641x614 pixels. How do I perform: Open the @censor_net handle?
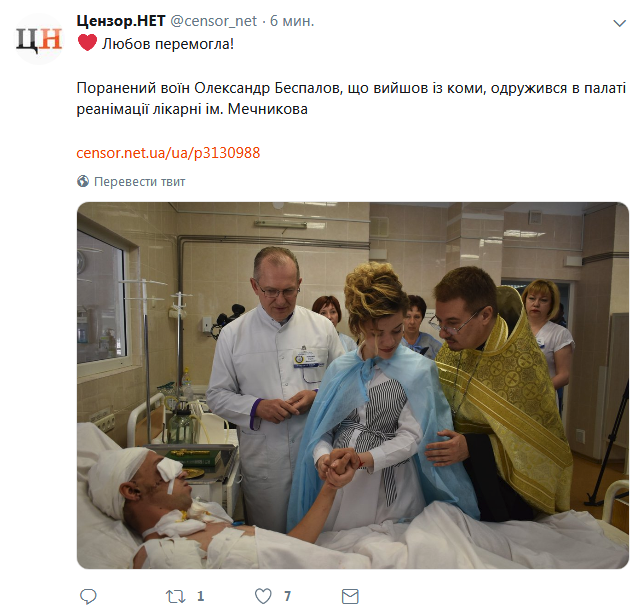[x=213, y=21]
